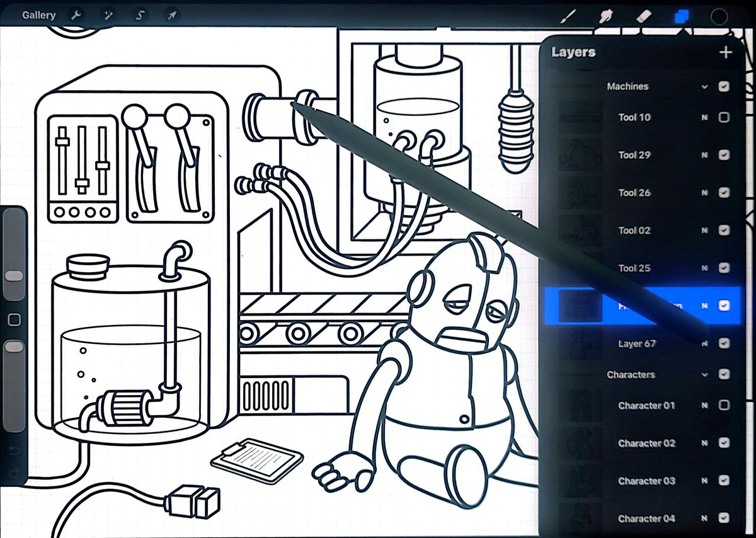
Task: Hide the Character 02 layer
Action: [724, 443]
